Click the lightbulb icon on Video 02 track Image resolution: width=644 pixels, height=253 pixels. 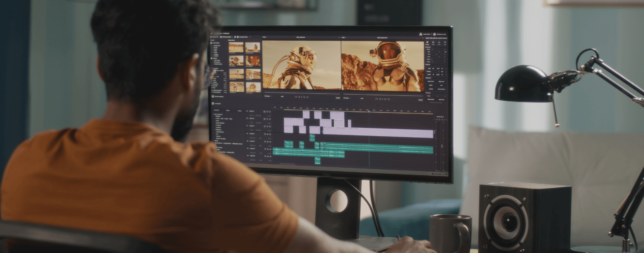click(270, 119)
